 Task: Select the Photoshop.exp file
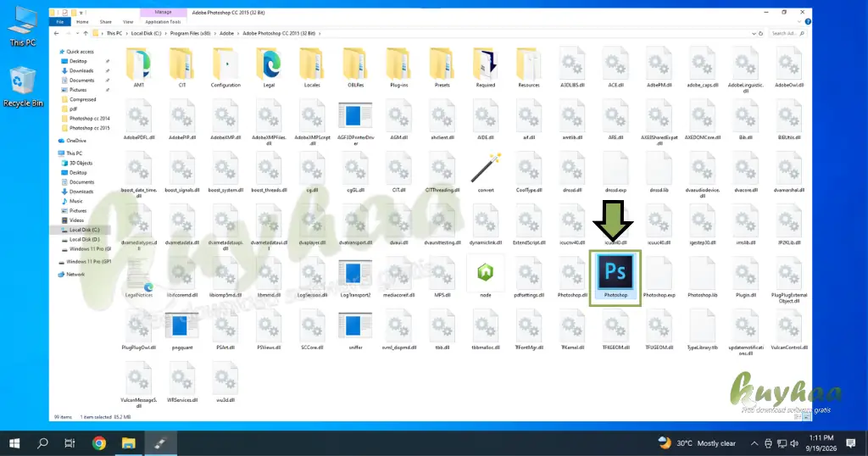pos(659,278)
